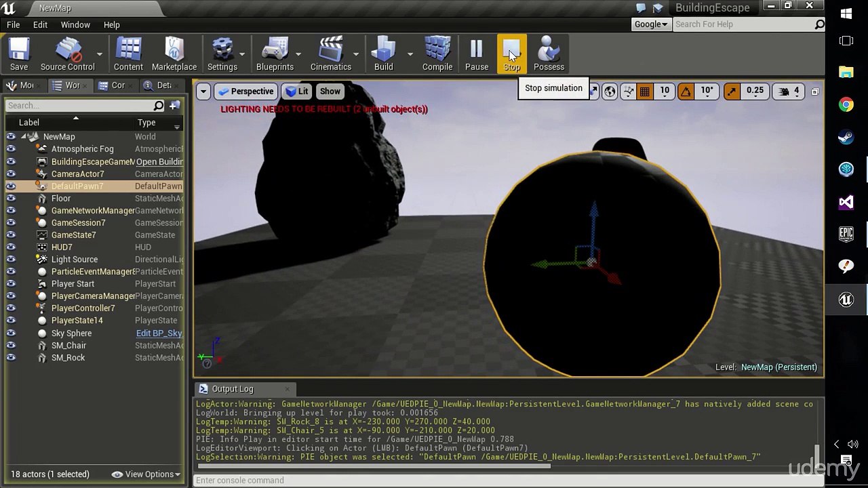Open the Google search engine dropdown
The height and width of the screenshot is (488, 868).
[650, 24]
